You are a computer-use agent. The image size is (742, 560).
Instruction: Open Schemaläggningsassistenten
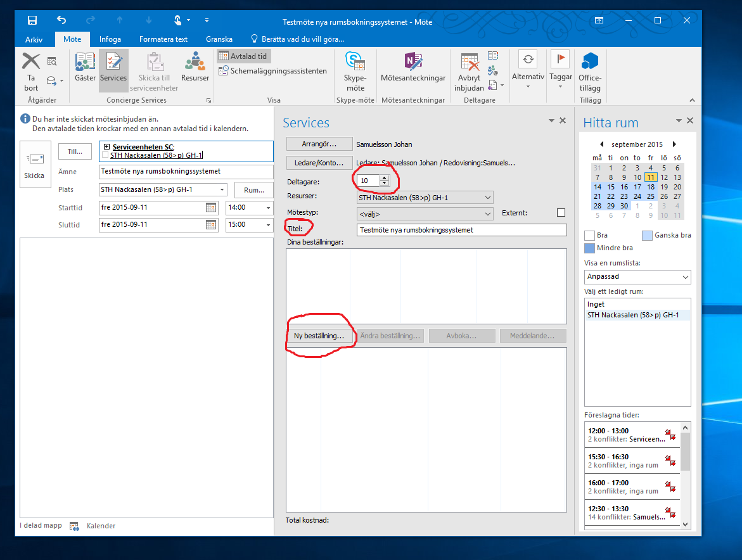[x=272, y=71]
